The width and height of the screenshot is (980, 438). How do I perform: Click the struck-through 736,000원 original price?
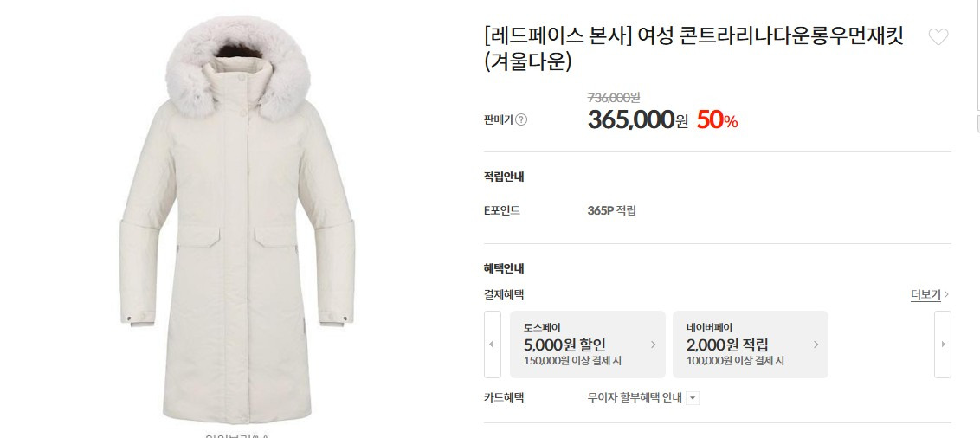(614, 98)
